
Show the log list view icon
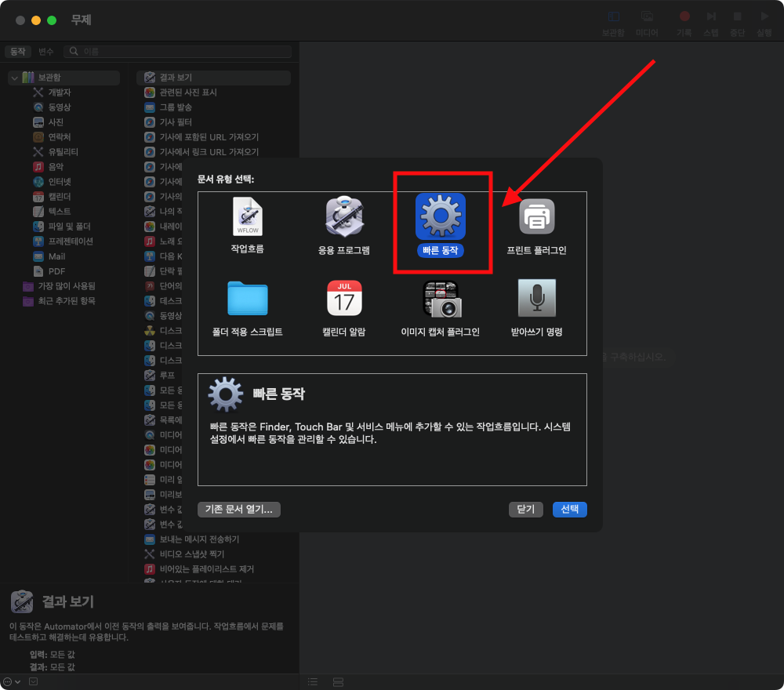313,682
